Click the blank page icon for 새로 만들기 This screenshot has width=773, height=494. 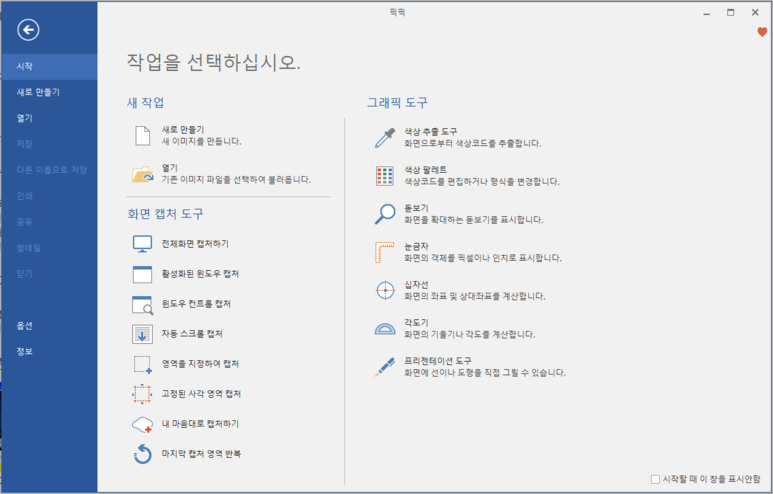pyautogui.click(x=142, y=136)
